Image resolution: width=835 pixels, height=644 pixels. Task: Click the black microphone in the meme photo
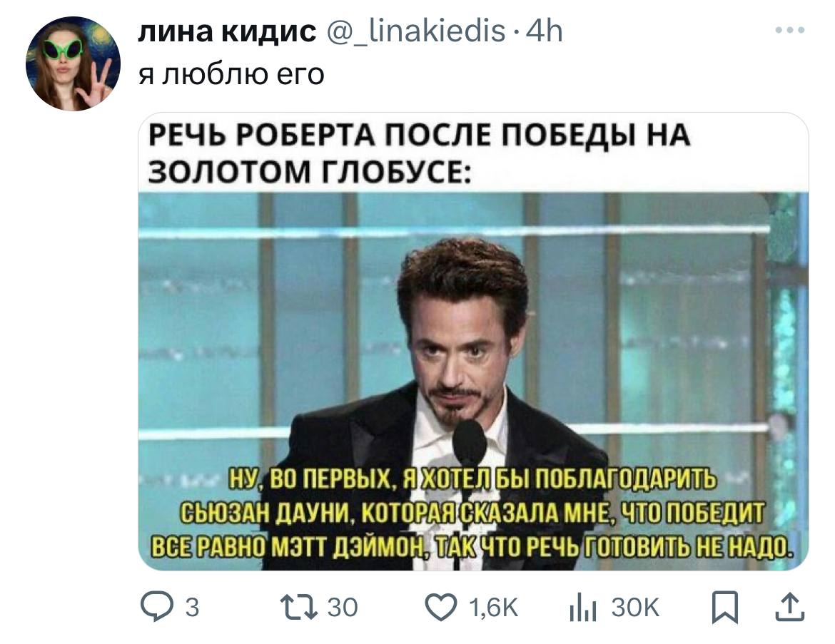pyautogui.click(x=469, y=443)
